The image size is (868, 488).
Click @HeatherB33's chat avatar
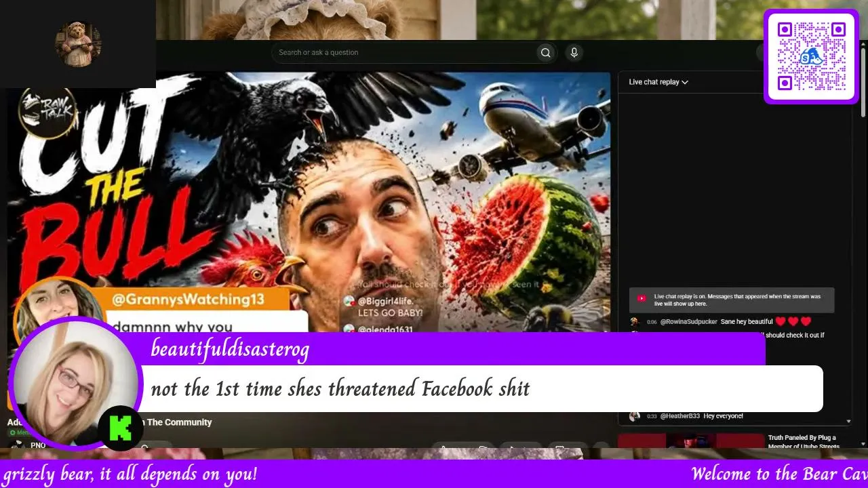[635, 416]
